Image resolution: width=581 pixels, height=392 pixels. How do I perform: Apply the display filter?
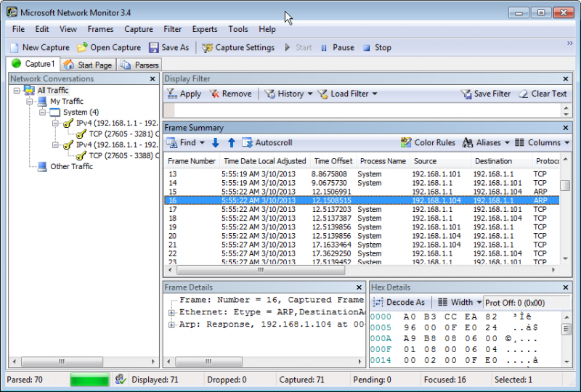click(x=184, y=94)
